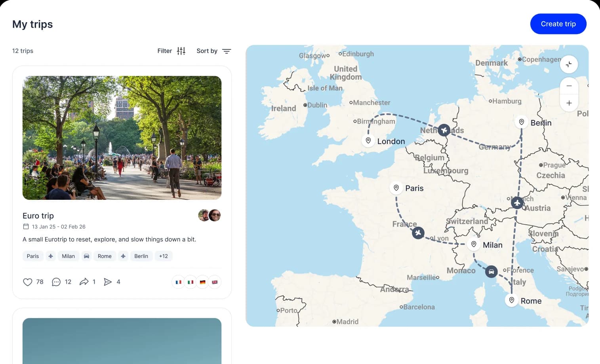Viewport: 600px width, 364px height.
Task: Select the Berlin pin on the map
Action: 522,122
